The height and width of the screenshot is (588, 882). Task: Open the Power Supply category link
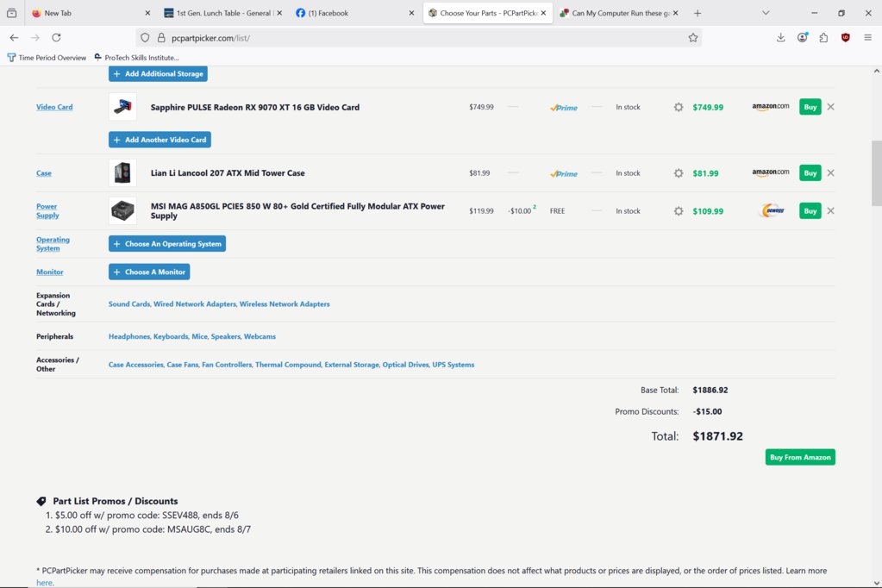point(47,210)
